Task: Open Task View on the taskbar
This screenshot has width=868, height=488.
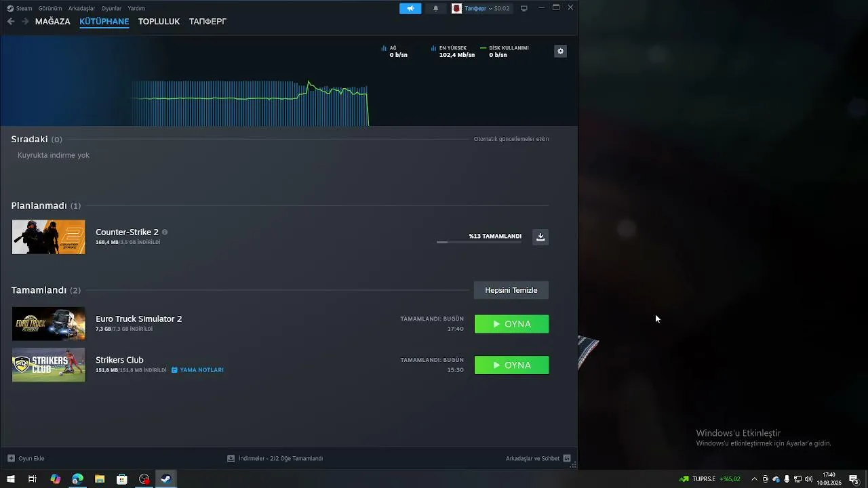Action: tap(33, 479)
